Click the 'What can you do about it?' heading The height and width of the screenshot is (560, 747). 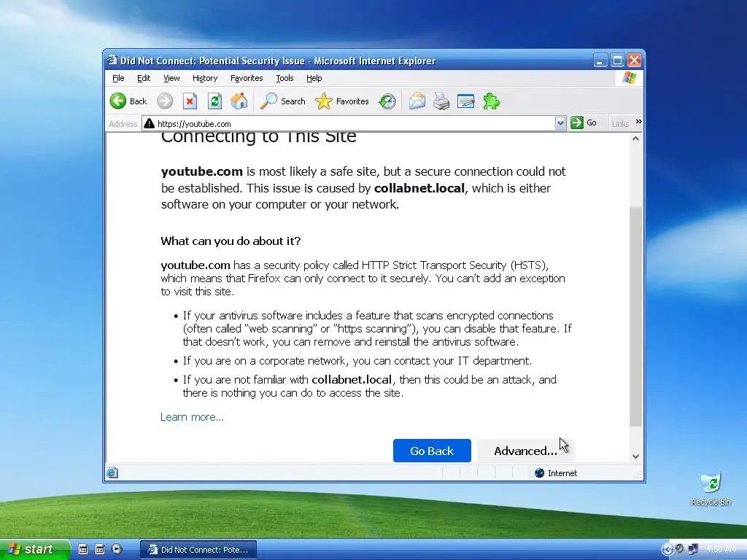[x=231, y=241]
